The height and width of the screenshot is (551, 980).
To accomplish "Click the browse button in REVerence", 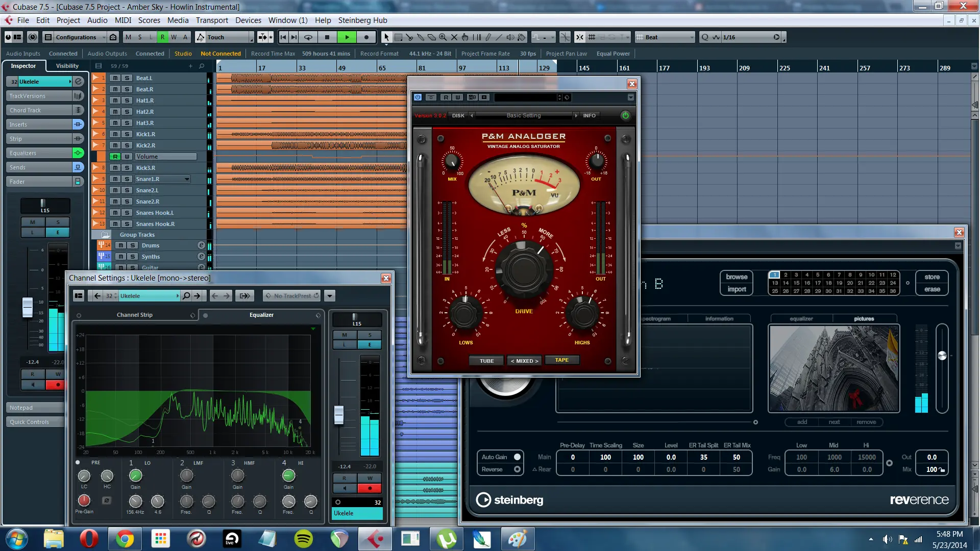I will click(x=737, y=277).
